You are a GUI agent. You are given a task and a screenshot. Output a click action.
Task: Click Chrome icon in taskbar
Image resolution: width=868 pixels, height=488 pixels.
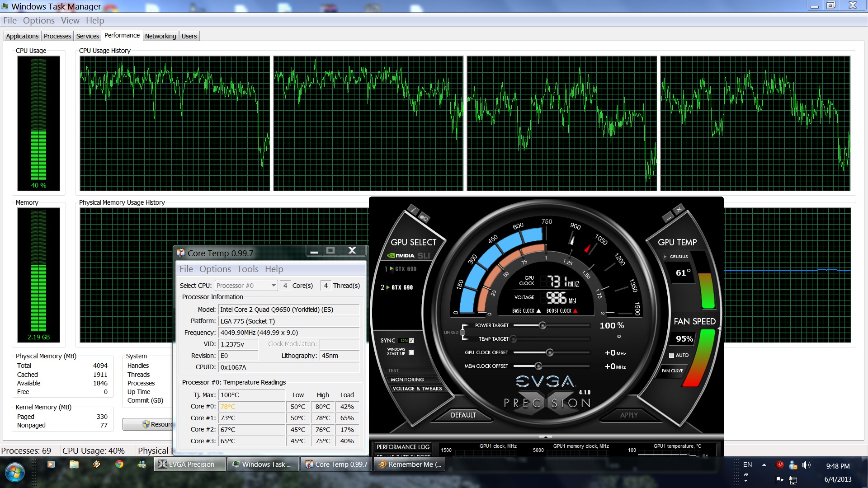click(x=119, y=464)
